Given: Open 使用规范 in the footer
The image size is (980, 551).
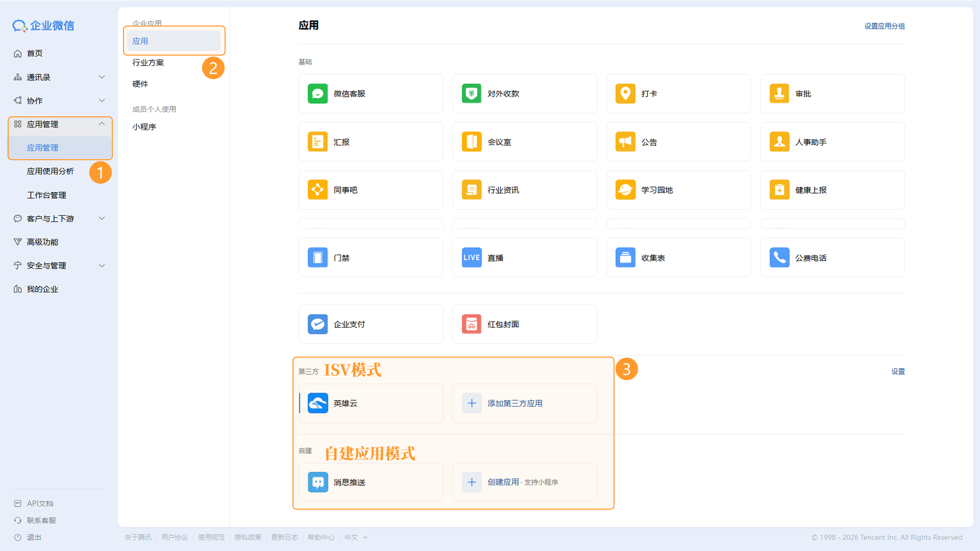Looking at the screenshot, I should point(211,537).
